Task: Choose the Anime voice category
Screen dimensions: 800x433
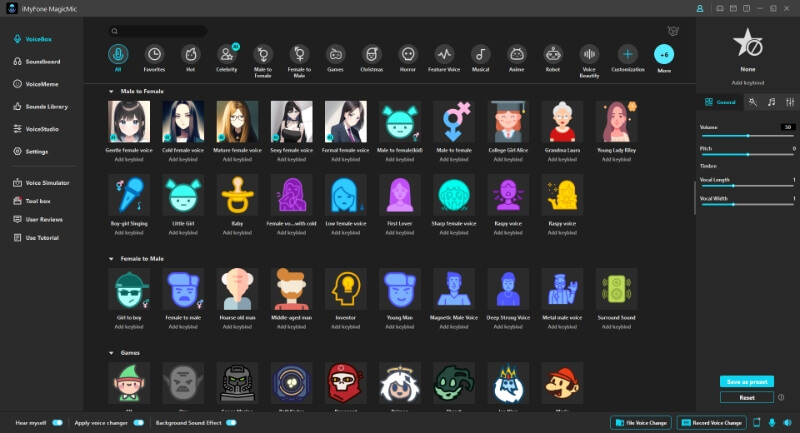Action: (x=516, y=54)
